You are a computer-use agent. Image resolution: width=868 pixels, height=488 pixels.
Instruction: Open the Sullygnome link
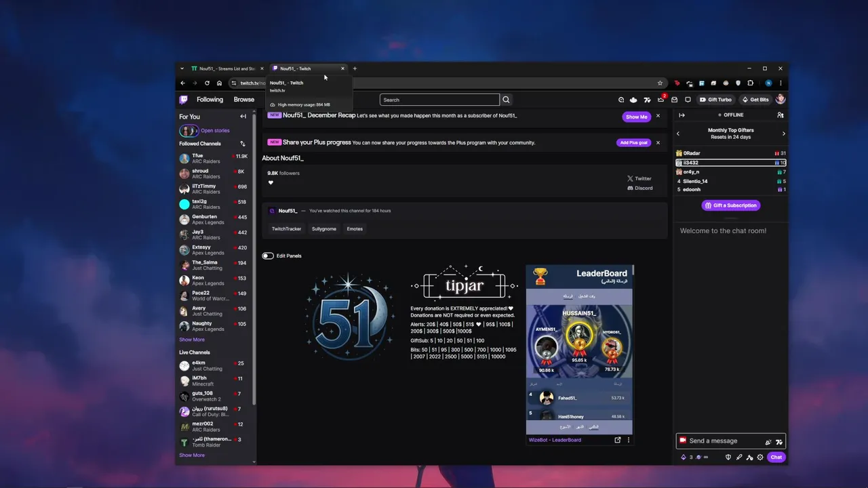[x=324, y=228]
